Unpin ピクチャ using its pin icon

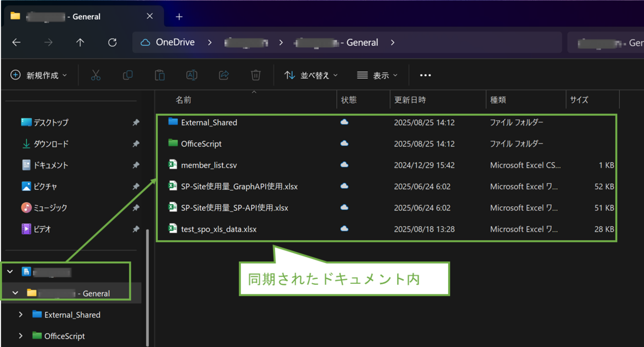(136, 187)
